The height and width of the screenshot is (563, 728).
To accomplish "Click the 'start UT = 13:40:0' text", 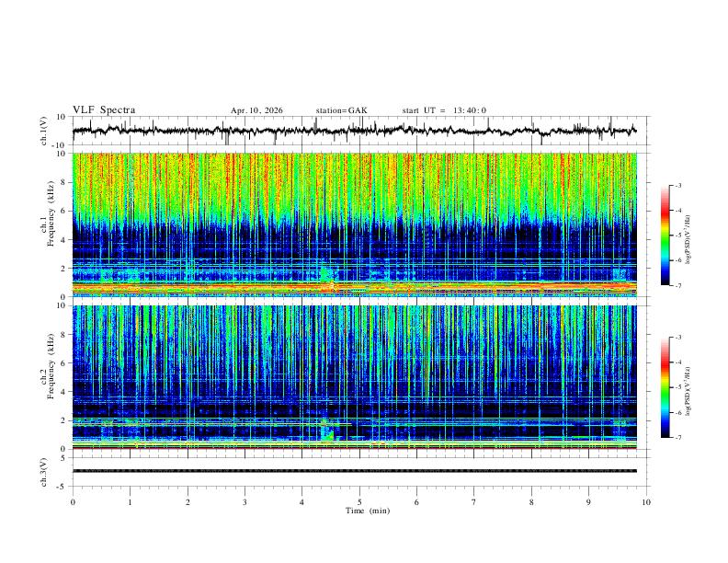I will [444, 110].
